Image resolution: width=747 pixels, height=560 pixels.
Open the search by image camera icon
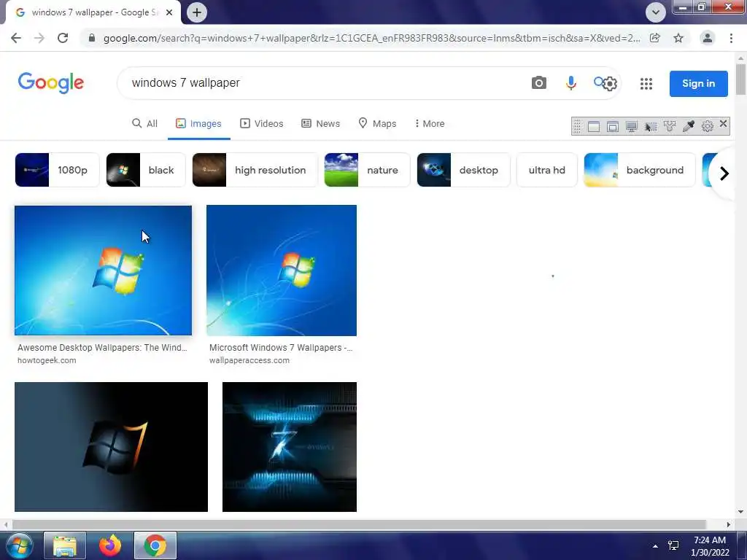click(x=539, y=83)
